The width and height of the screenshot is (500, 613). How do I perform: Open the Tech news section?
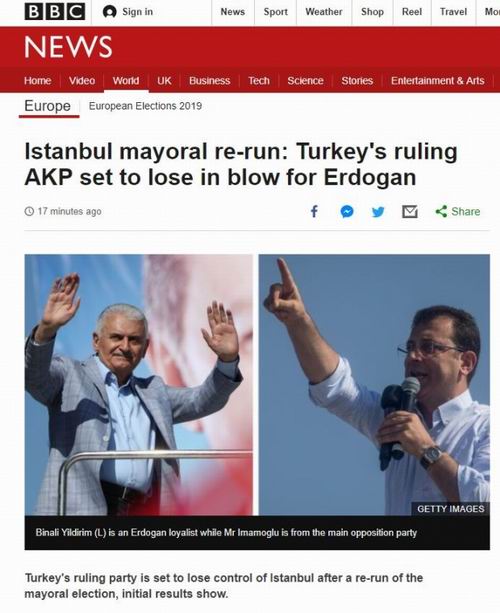259,81
